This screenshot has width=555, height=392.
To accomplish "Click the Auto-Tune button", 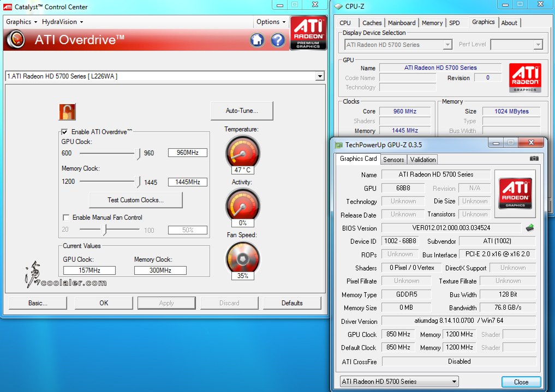I will (242, 111).
